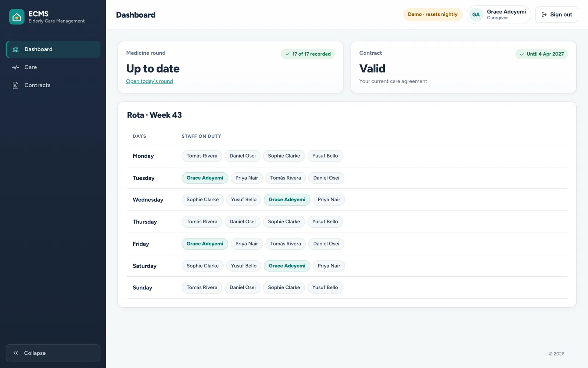The height and width of the screenshot is (368, 588).
Task: Select Yusuf Bello chip on Saturday
Action: [x=244, y=266]
